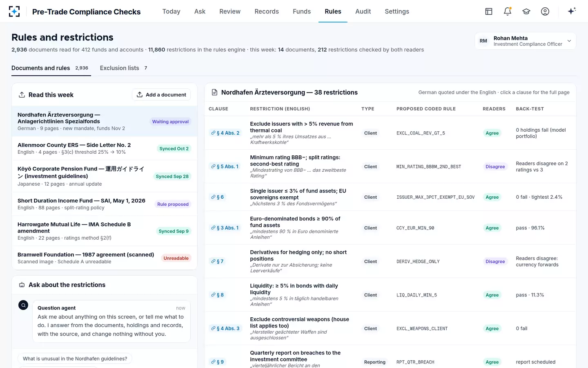Click the upload icon beside Read this week

tap(22, 95)
